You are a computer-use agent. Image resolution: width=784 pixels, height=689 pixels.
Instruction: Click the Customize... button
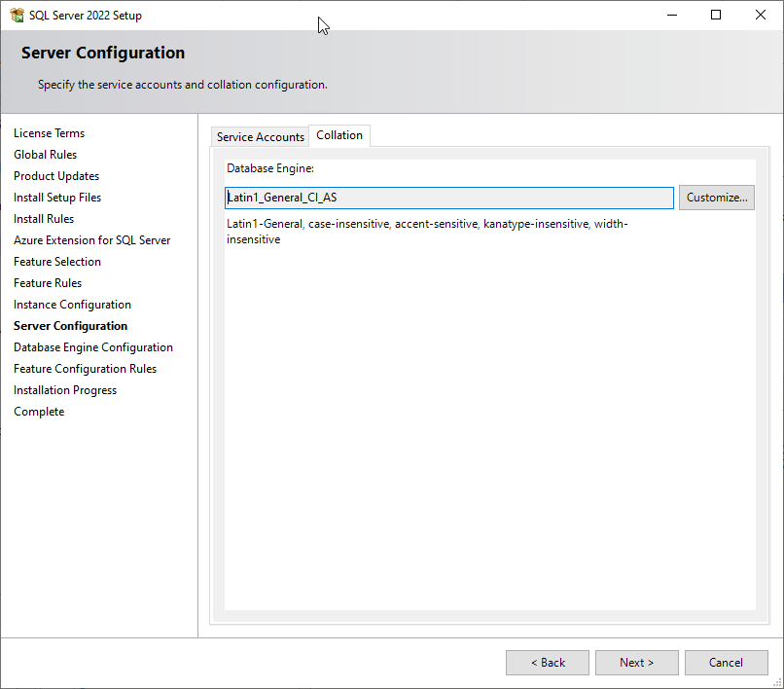[716, 198]
